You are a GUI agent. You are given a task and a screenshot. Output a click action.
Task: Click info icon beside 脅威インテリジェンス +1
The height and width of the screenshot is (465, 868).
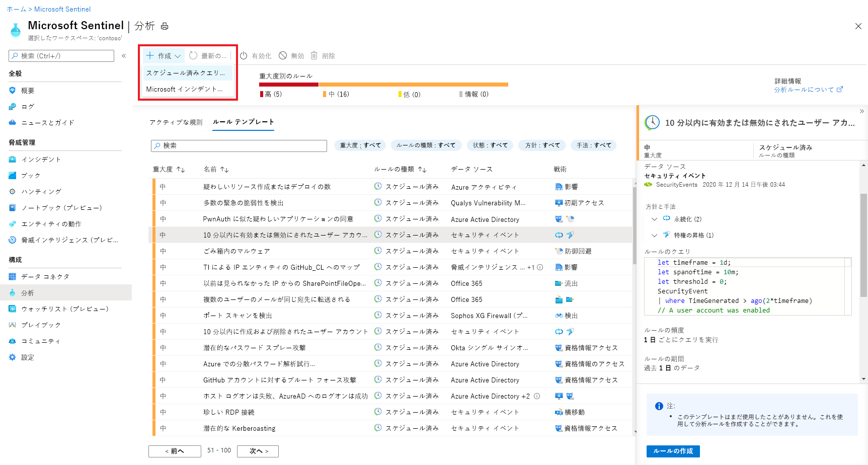pos(540,267)
